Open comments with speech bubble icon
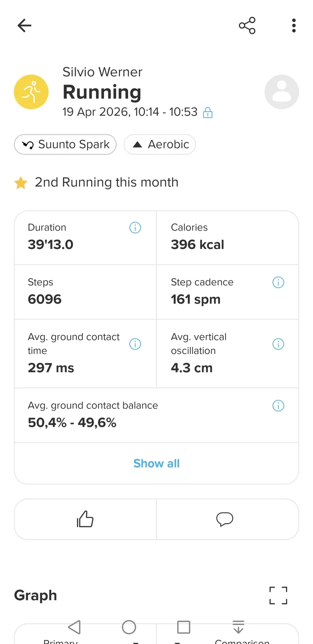The height and width of the screenshot is (644, 313). pyautogui.click(x=224, y=519)
